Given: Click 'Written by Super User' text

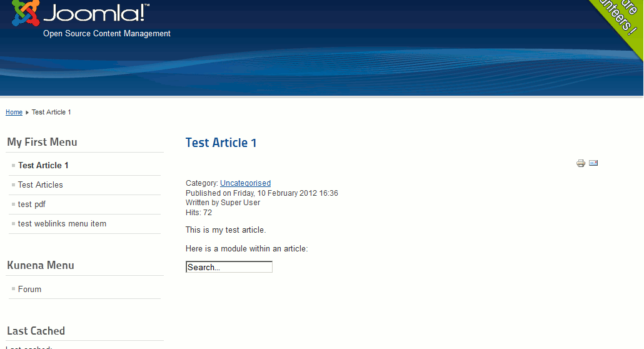Looking at the screenshot, I should tap(223, 203).
